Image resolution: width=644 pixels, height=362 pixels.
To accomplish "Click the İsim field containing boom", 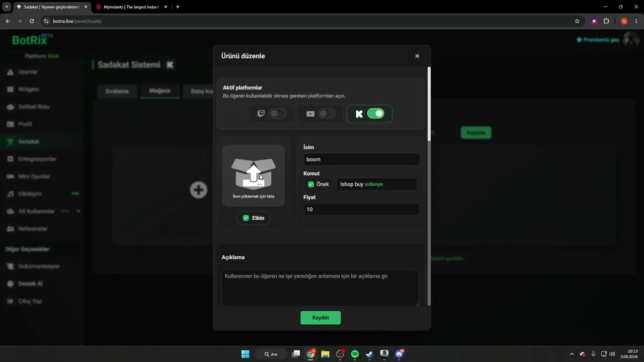I will point(361,159).
